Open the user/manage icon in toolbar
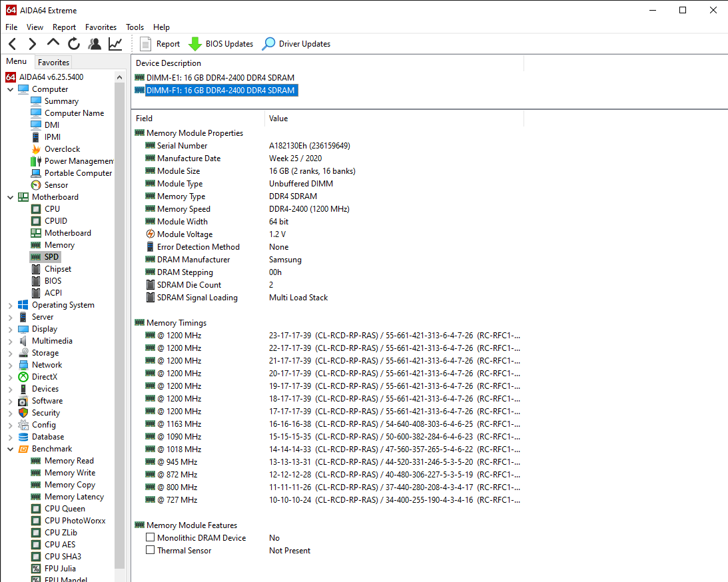Image resolution: width=728 pixels, height=582 pixels. (95, 44)
